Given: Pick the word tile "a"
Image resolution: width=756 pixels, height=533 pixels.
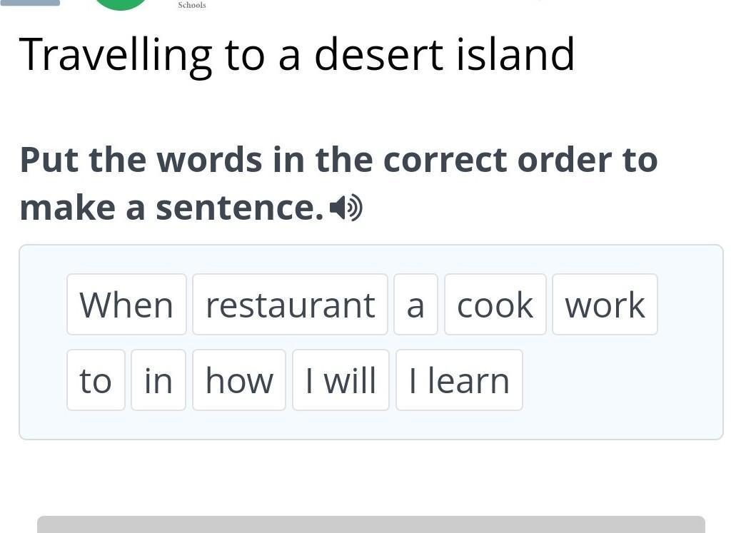Looking at the screenshot, I should [415, 305].
